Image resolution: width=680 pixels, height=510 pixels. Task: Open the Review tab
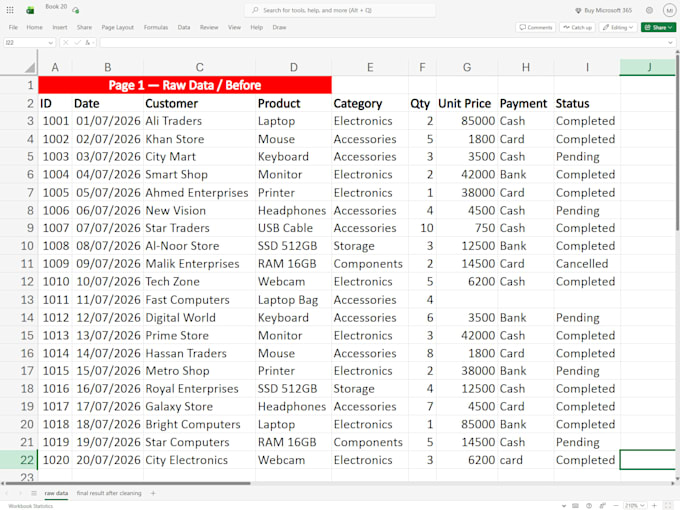point(209,27)
